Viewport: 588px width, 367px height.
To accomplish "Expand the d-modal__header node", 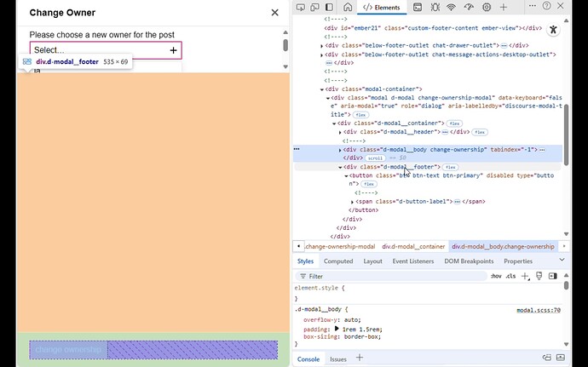I will (340, 132).
